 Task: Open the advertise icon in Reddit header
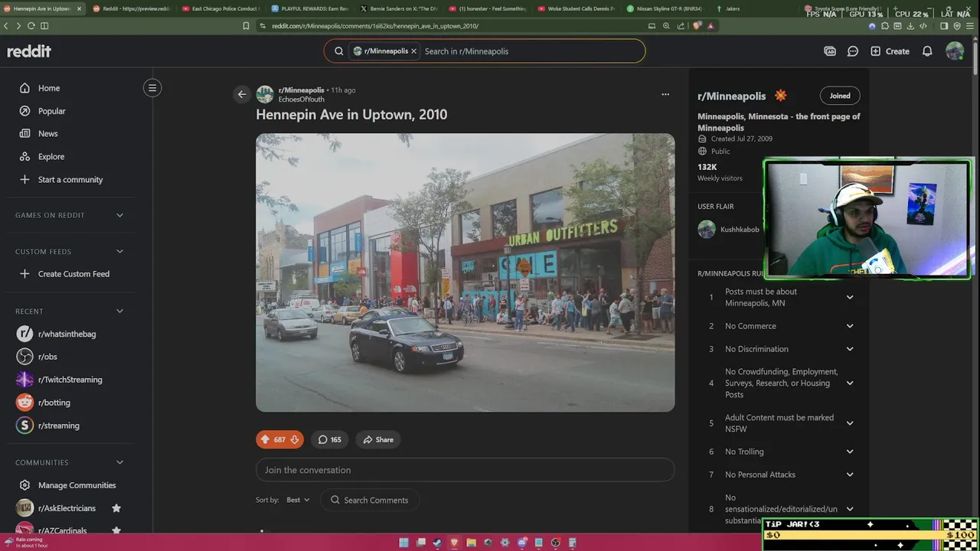click(x=830, y=51)
